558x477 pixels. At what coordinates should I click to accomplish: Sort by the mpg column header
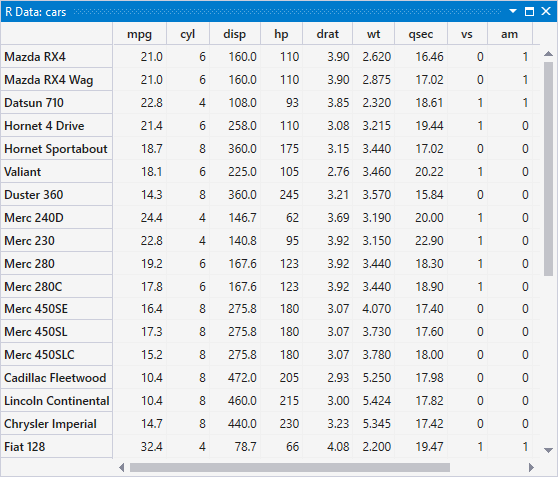(x=140, y=34)
